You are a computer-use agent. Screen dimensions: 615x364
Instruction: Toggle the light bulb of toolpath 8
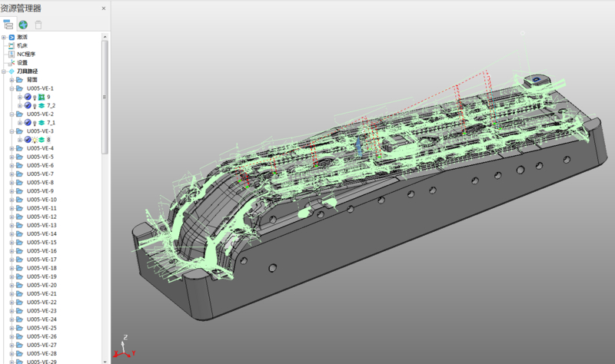[35, 140]
